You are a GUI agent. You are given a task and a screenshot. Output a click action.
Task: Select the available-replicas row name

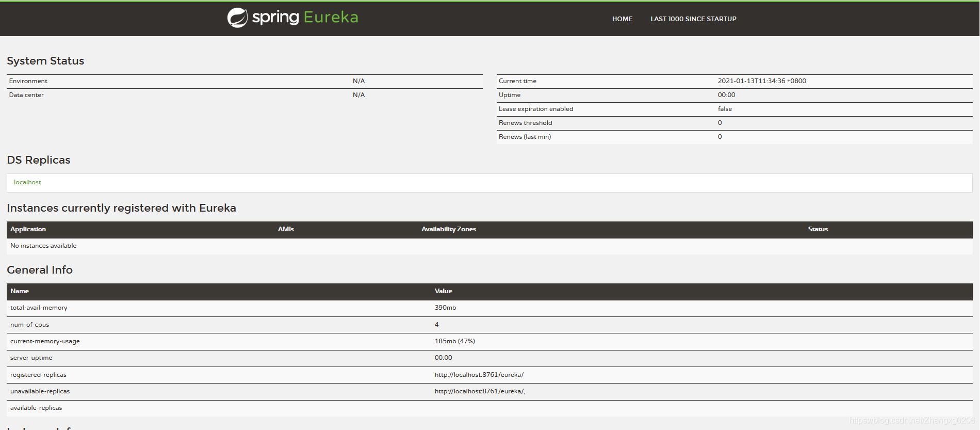(36, 408)
